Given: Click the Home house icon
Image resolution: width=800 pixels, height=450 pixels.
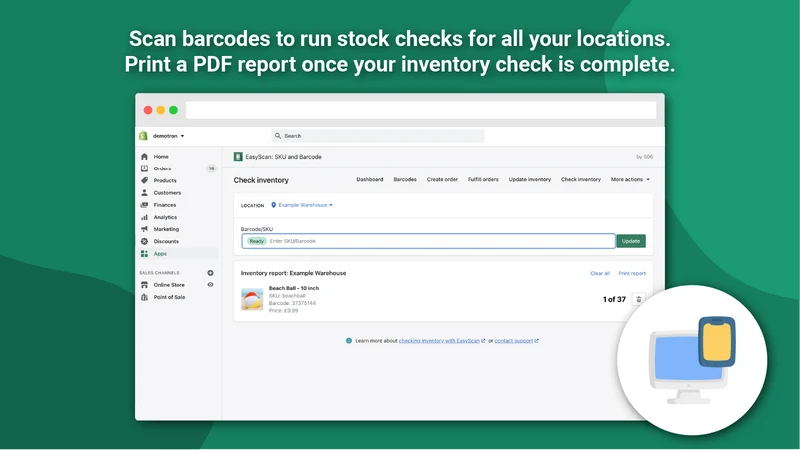Looking at the screenshot, I should coord(144,157).
